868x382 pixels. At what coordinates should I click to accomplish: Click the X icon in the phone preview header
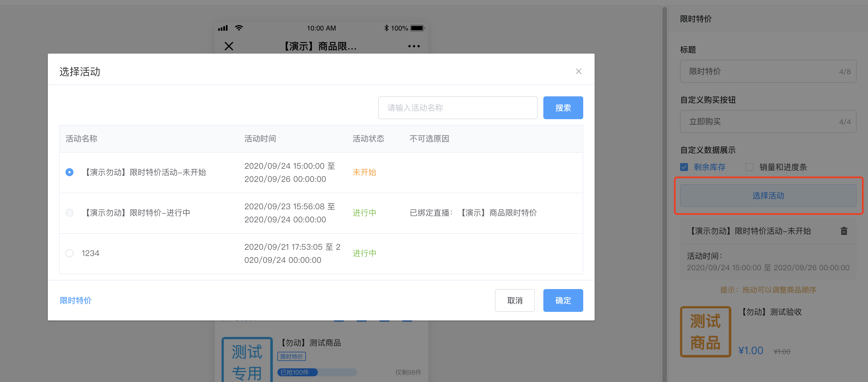coord(229,46)
